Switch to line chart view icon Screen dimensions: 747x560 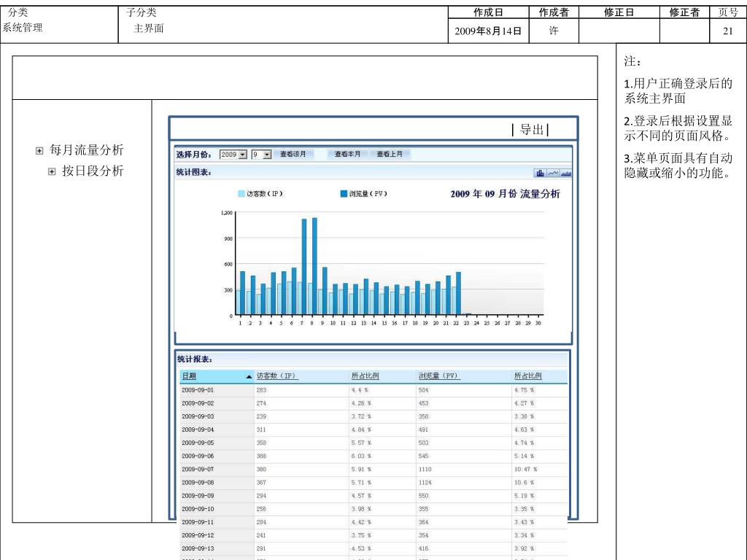(x=554, y=173)
